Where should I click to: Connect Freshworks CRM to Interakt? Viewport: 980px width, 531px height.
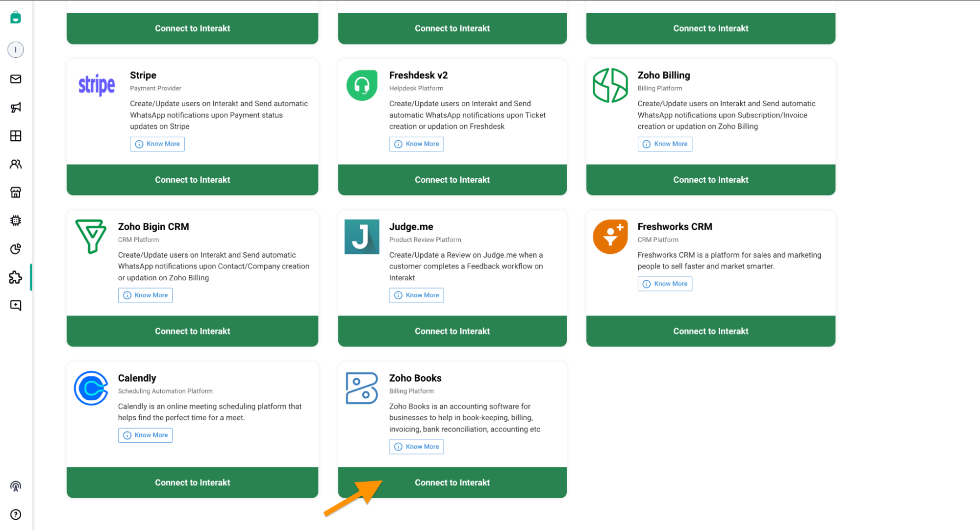710,331
